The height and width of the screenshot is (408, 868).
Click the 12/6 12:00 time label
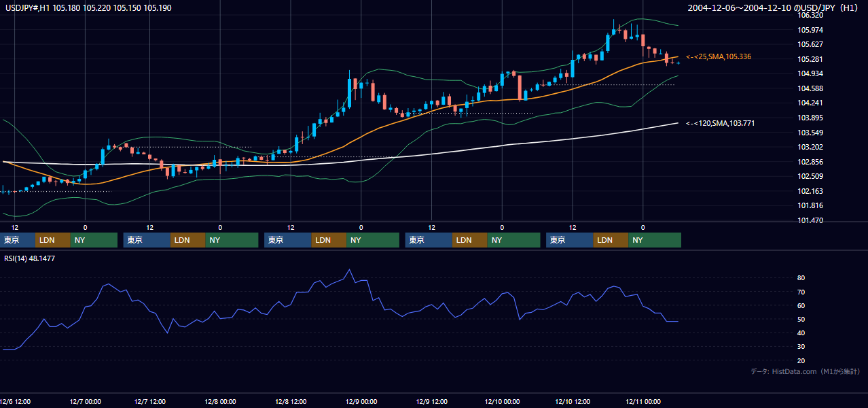pos(15,401)
